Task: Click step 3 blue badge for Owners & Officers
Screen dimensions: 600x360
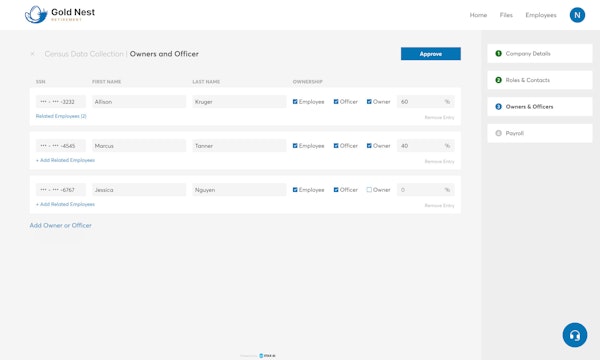Action: (498, 107)
